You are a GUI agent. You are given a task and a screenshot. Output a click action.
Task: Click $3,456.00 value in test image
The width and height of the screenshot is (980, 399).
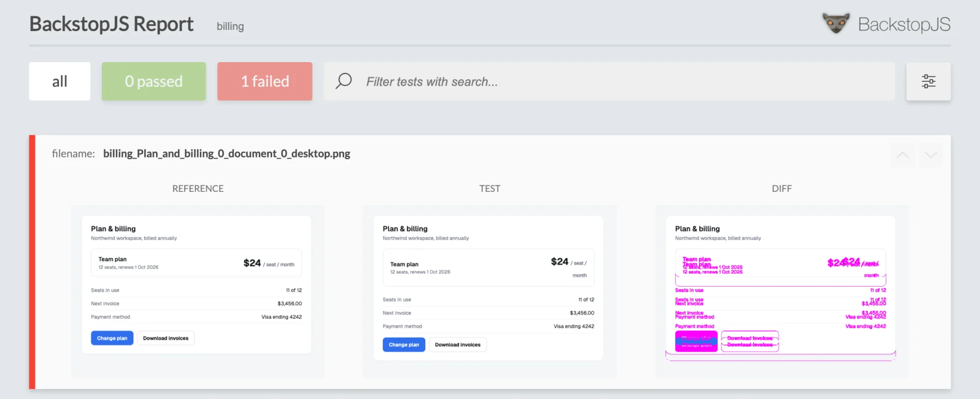tap(582, 313)
